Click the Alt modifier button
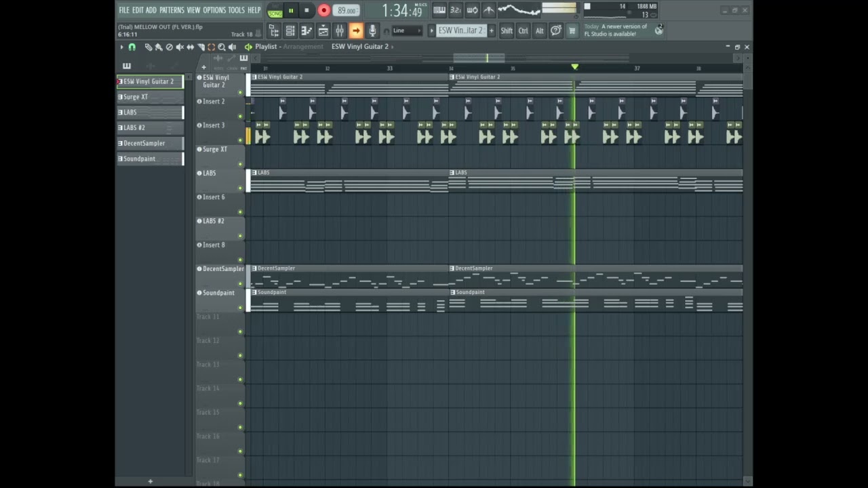Image resolution: width=868 pixels, height=488 pixels. click(539, 30)
